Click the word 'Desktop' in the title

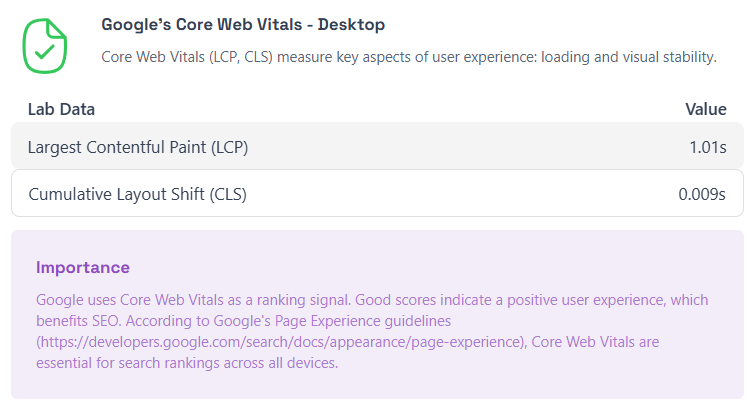click(x=351, y=24)
